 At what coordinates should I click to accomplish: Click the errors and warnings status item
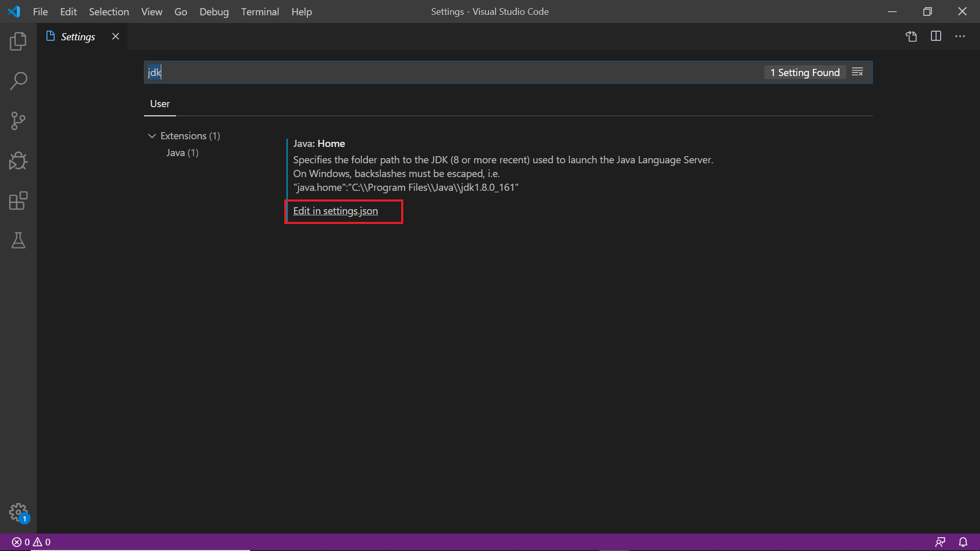point(31,542)
